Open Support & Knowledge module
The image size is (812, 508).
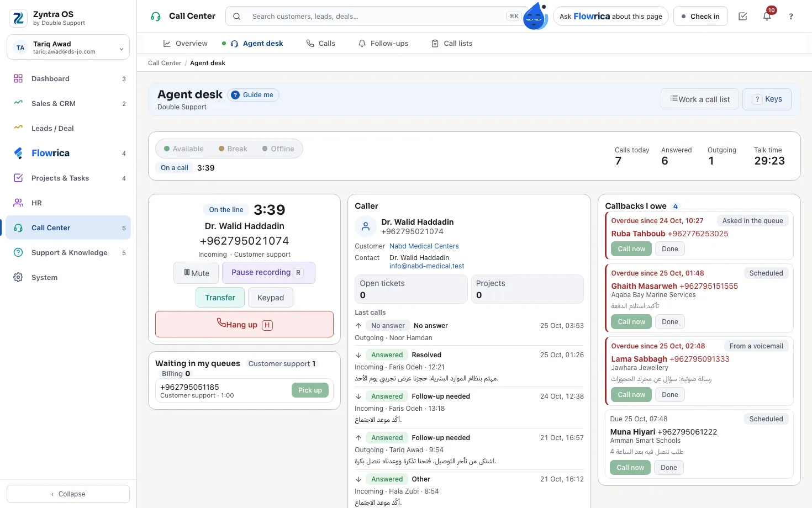pyautogui.click(x=68, y=253)
